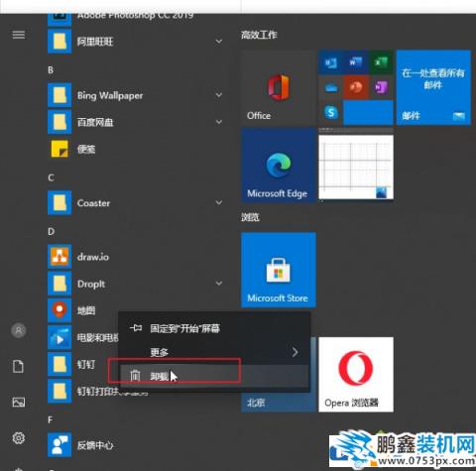Open the 钉钉打印 folder icon
The height and width of the screenshot is (471, 476).
click(x=59, y=391)
